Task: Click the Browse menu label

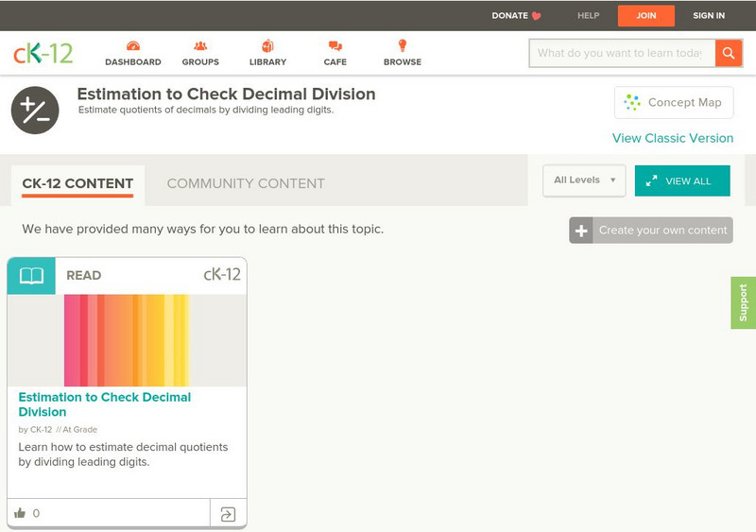Action: click(403, 61)
